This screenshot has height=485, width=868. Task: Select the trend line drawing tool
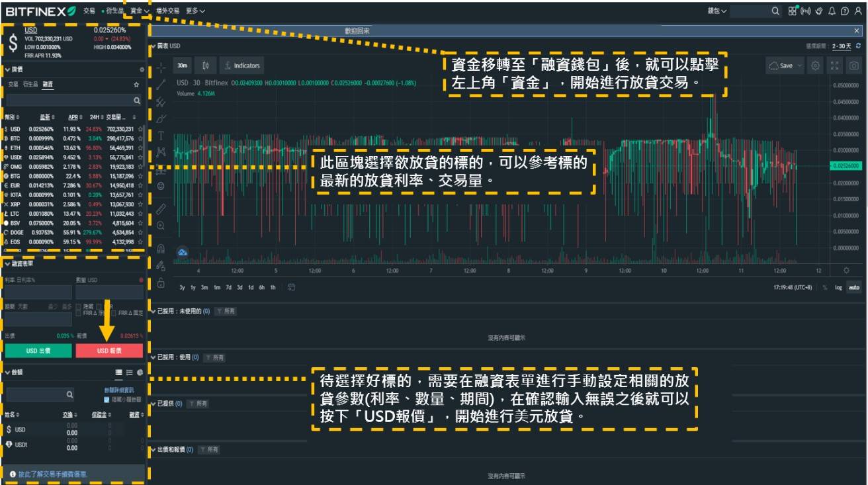click(x=161, y=84)
